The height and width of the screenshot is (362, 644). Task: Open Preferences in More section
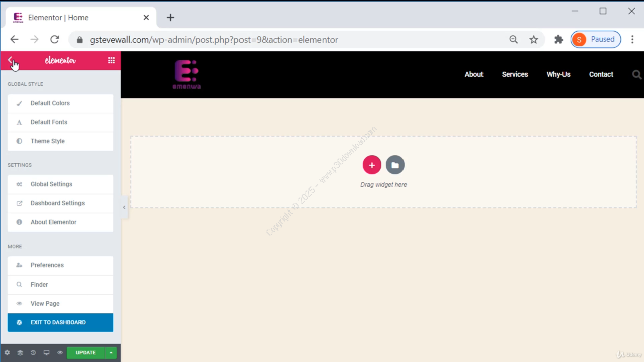tap(60, 265)
